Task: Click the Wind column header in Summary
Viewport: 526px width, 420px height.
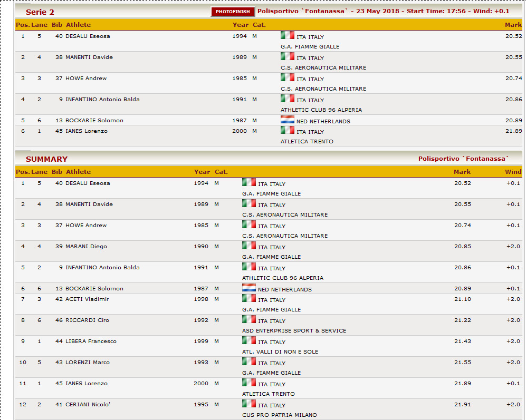Action: 513,172
